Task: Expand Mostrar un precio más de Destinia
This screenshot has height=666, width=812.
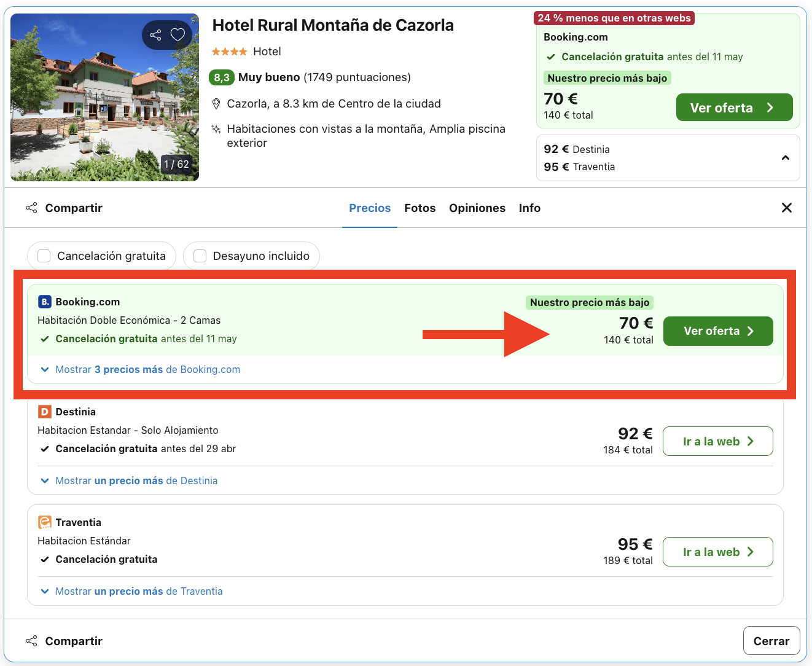Action: pyautogui.click(x=136, y=480)
